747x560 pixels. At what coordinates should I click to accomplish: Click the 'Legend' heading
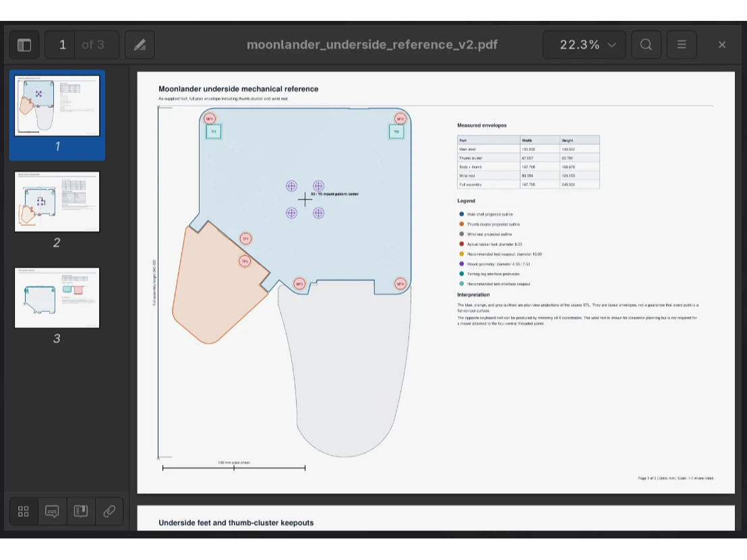[466, 201]
